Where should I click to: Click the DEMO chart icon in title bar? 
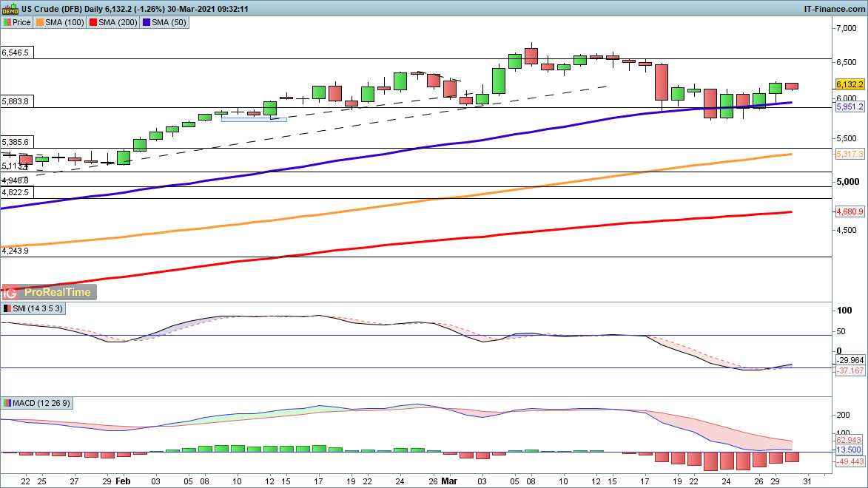tap(10, 9)
